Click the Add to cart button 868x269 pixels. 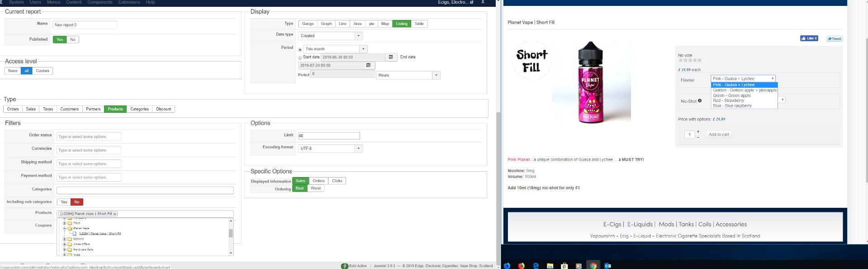719,134
